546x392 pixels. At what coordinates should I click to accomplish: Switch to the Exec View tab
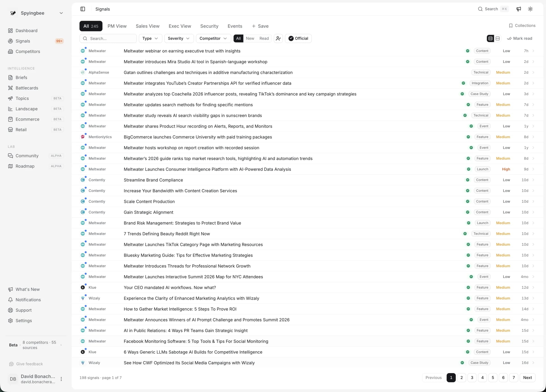tap(179, 26)
